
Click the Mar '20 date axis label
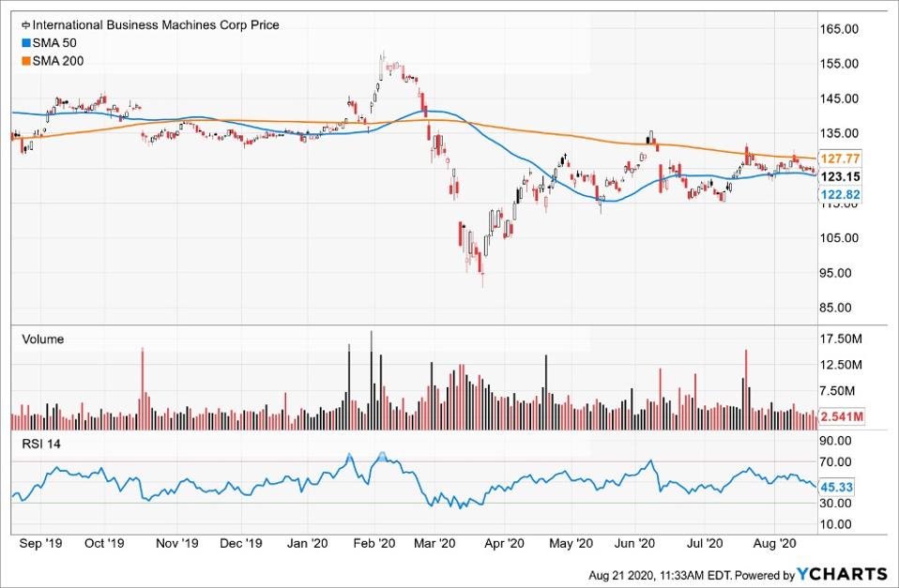coord(434,543)
